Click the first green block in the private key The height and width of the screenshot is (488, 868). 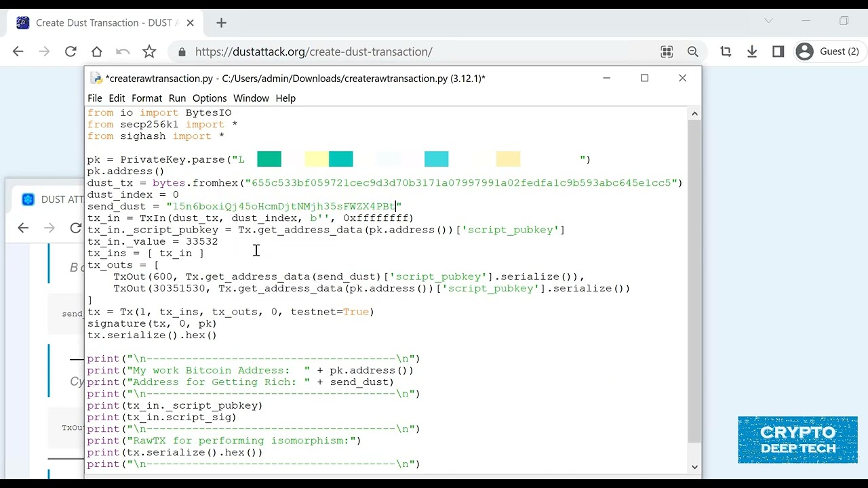269,159
